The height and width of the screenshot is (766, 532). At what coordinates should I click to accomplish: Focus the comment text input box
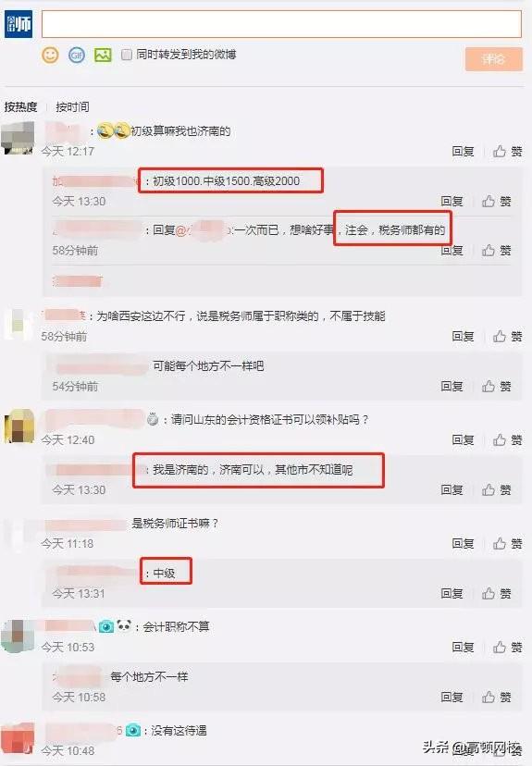[281, 24]
